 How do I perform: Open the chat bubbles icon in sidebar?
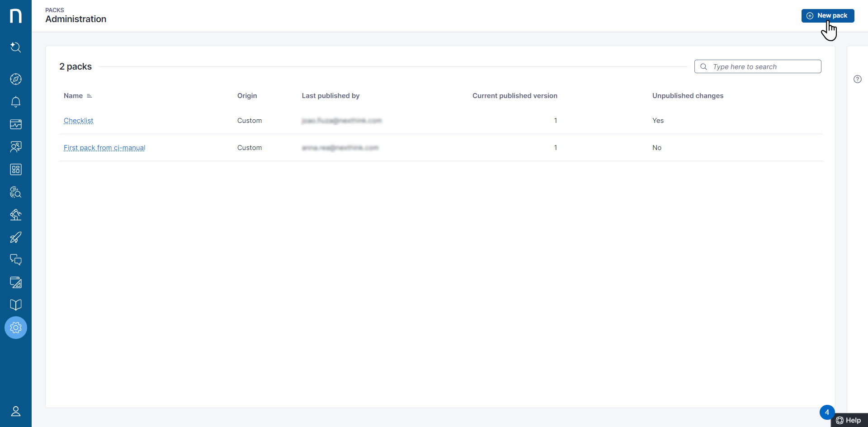(x=16, y=260)
